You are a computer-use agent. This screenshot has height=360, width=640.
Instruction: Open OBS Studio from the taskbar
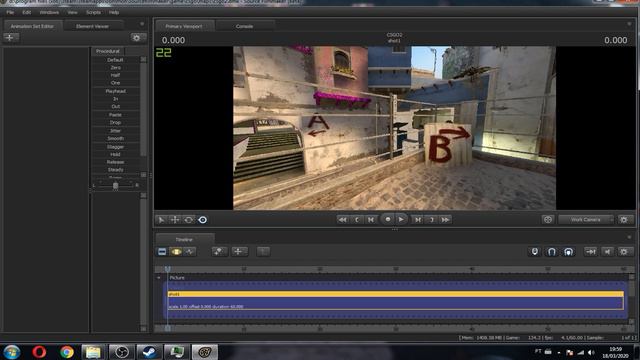coord(121,352)
